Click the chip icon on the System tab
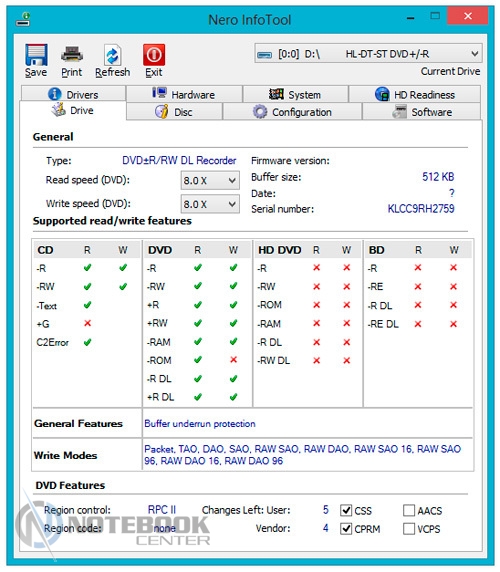 276,94
